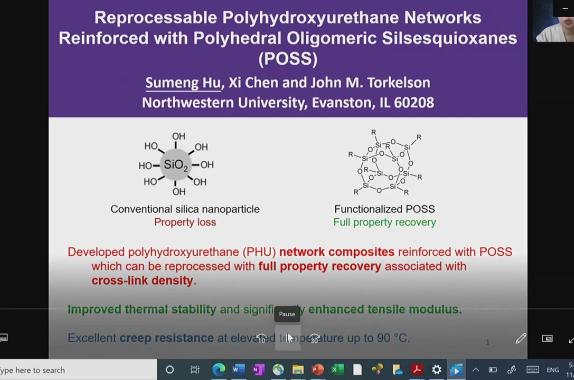Viewport: 574px width, 380px height.
Task: Open Task View from taskbar
Action: point(194,370)
